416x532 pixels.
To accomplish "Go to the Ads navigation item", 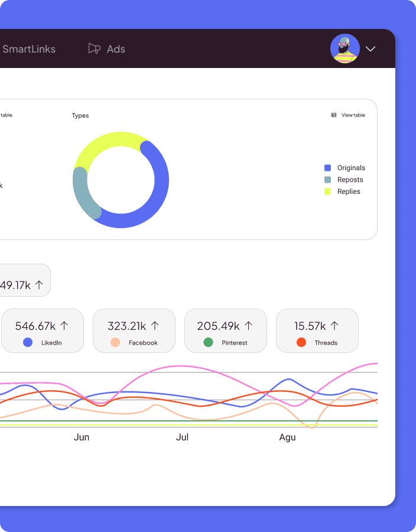I will click(x=116, y=49).
